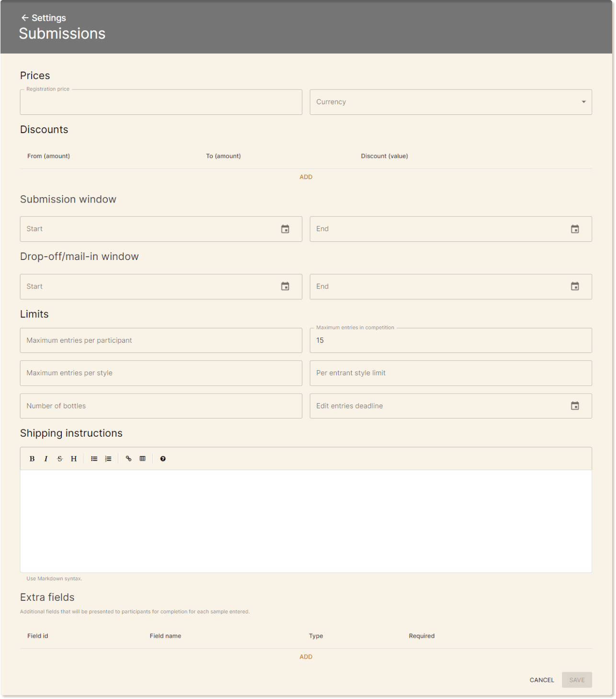Open Submission window Start calendar picker

(285, 229)
